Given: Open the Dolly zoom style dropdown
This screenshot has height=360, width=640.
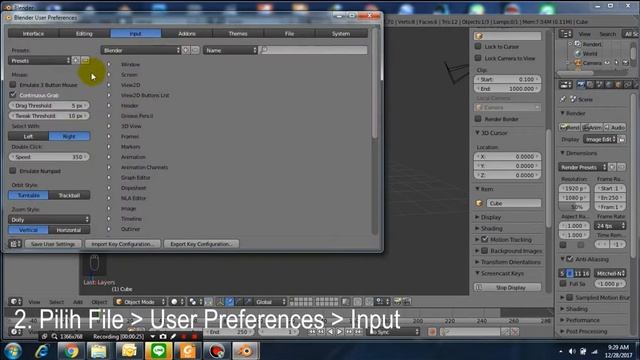Looking at the screenshot, I should point(49,220).
